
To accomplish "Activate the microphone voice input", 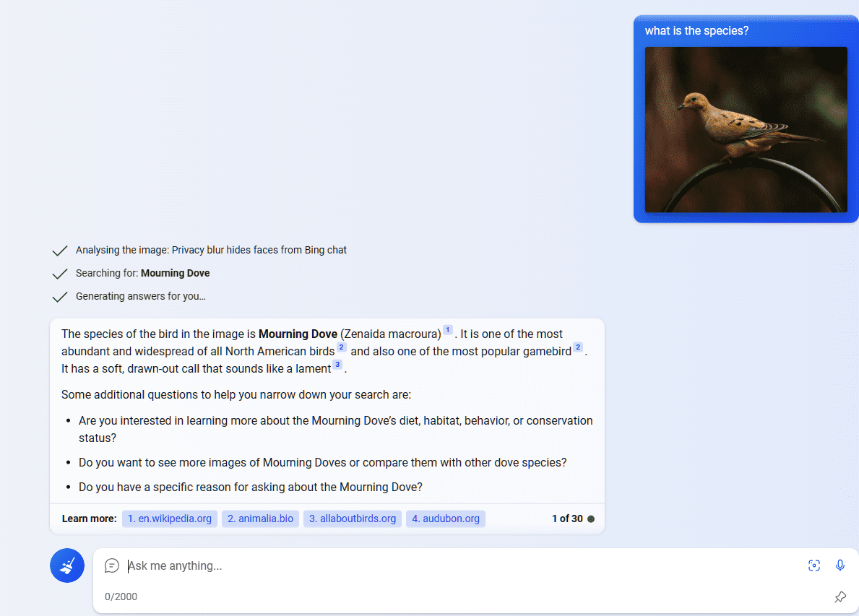I will 839,565.
